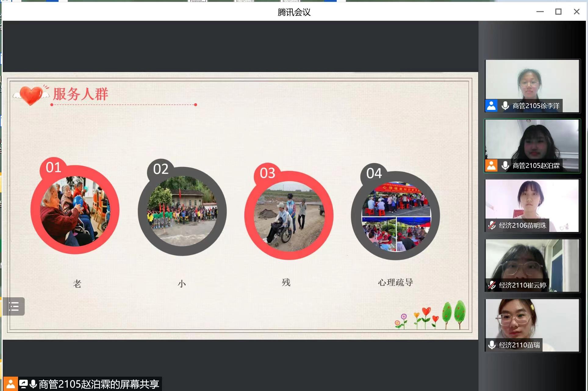Click 徐李洋's microphone icon
This screenshot has height=391, width=588.
pyautogui.click(x=505, y=106)
